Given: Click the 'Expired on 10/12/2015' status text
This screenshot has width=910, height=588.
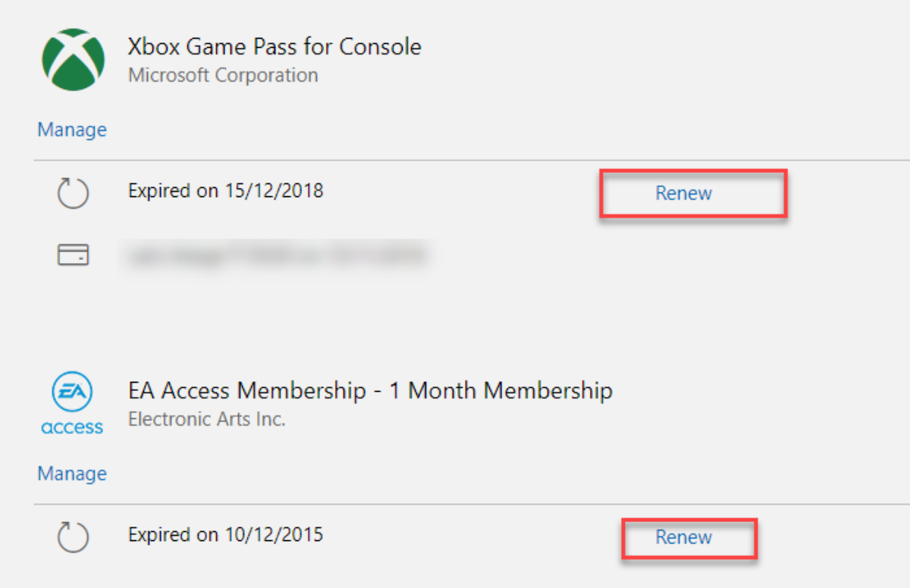Looking at the screenshot, I should (x=226, y=534).
